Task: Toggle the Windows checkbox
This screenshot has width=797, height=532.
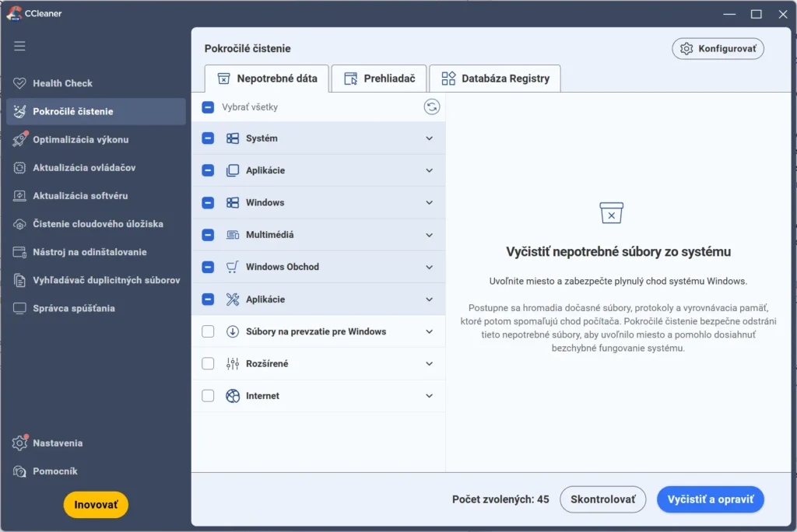Action: (208, 203)
